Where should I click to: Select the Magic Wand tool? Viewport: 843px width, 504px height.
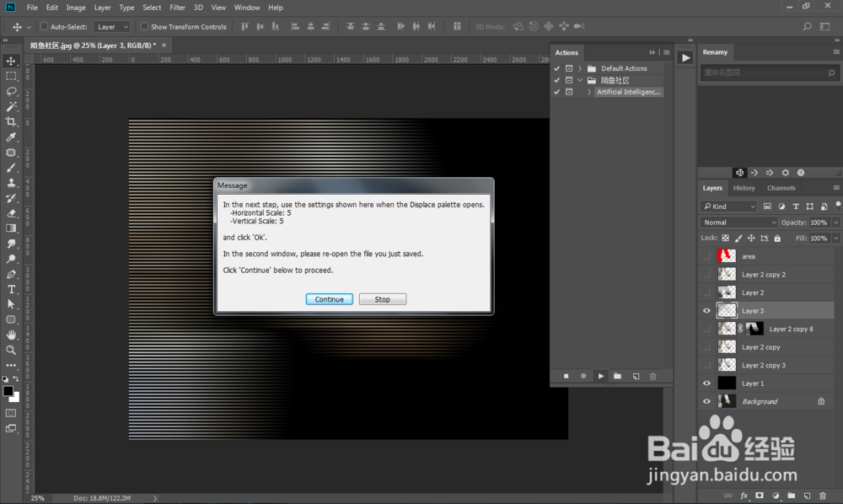(11, 106)
